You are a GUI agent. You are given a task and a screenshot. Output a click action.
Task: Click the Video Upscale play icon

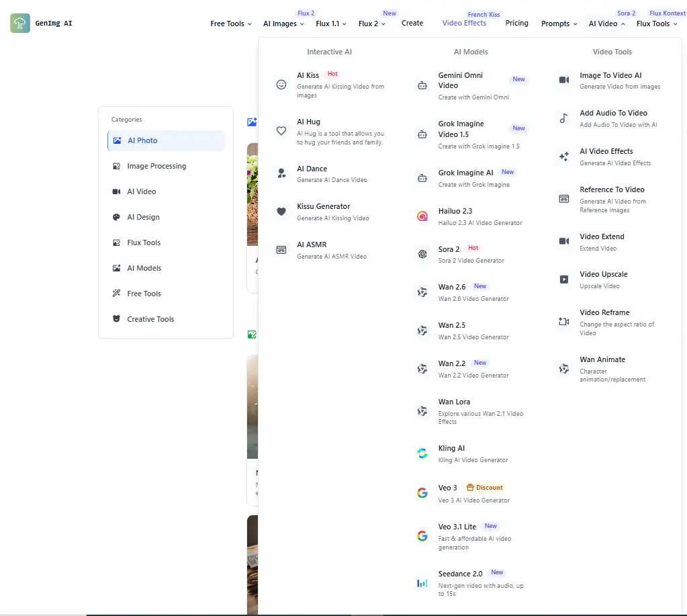coord(564,279)
